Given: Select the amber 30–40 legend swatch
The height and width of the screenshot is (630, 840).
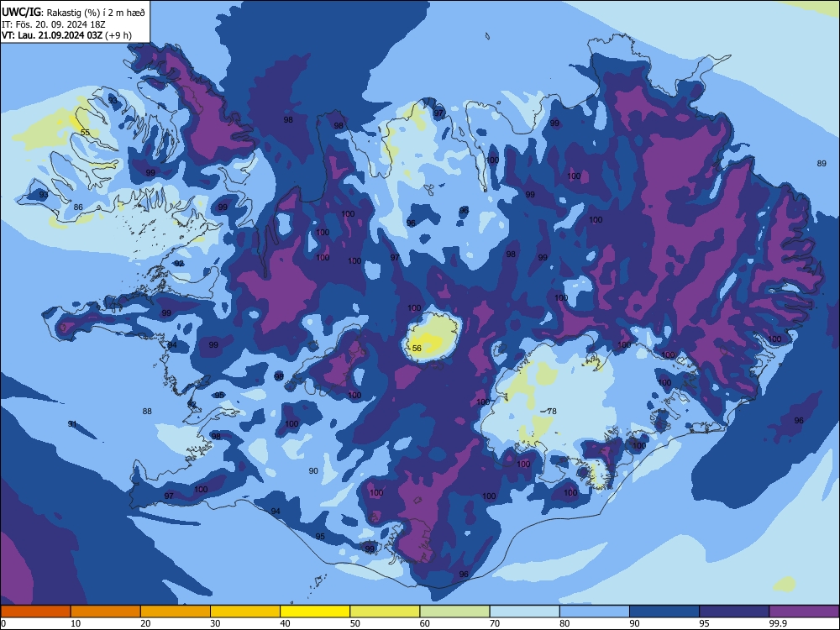Looking at the screenshot, I should pyautogui.click(x=245, y=612).
